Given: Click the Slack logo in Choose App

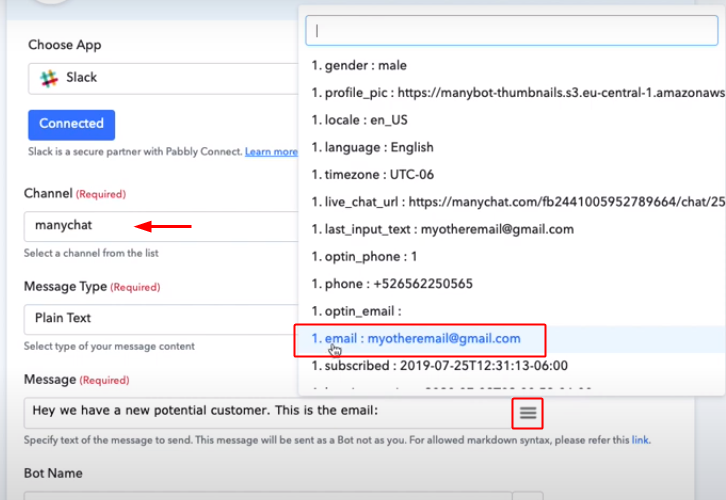Looking at the screenshot, I should [49, 78].
